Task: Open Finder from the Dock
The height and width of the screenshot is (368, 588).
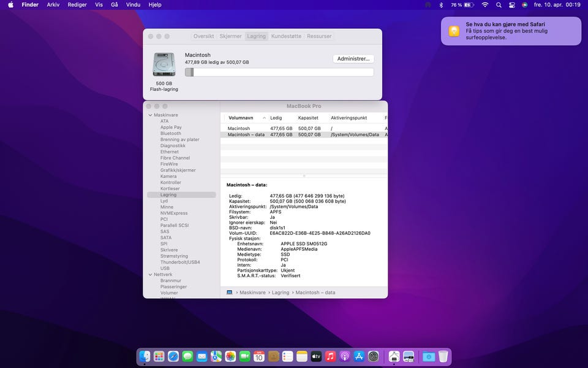Action: click(x=145, y=356)
